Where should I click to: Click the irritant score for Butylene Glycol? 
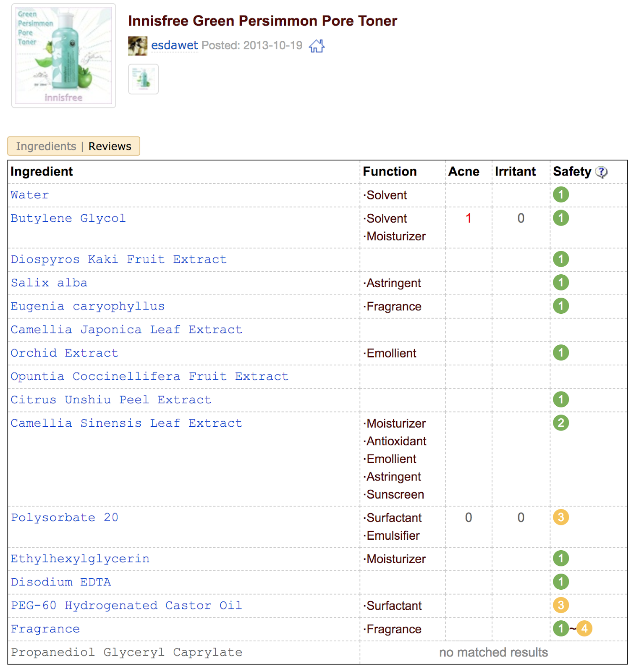coord(521,218)
